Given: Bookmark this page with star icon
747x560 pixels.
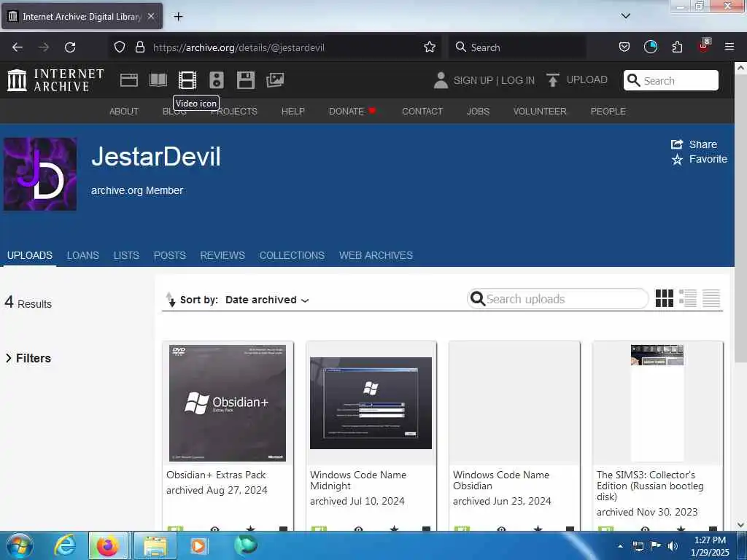Looking at the screenshot, I should click(x=429, y=47).
